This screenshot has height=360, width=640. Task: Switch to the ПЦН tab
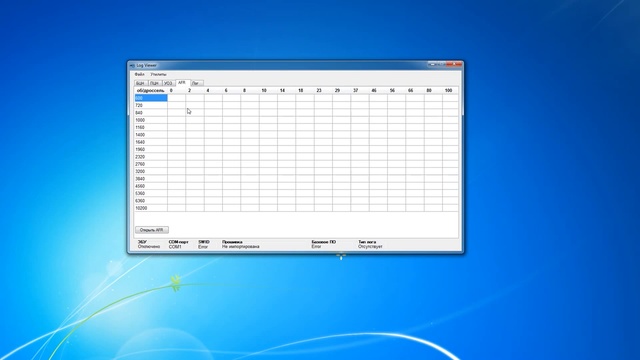pyautogui.click(x=154, y=83)
